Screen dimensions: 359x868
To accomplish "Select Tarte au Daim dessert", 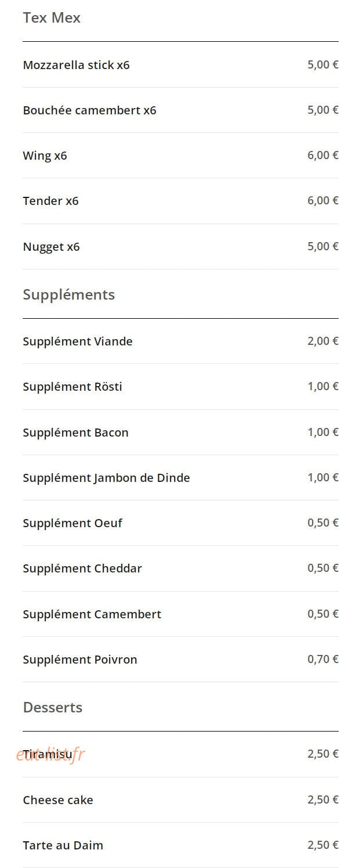I will (x=180, y=845).
